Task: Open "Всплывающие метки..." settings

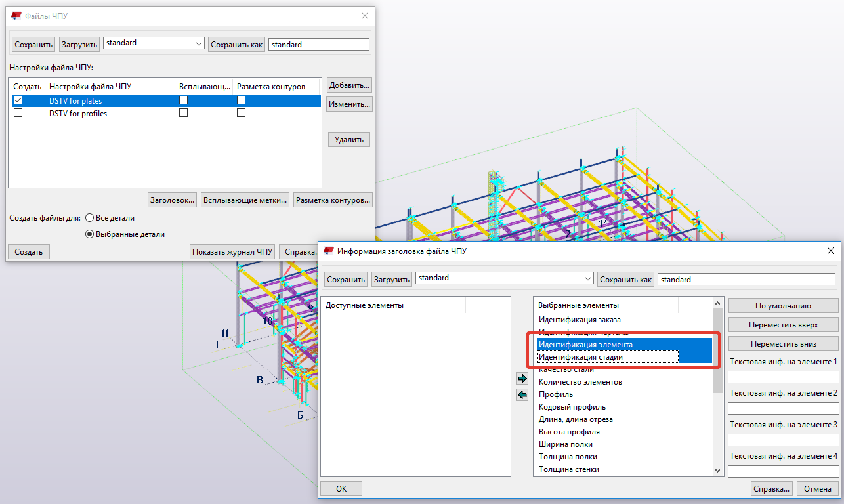Action: 245,199
